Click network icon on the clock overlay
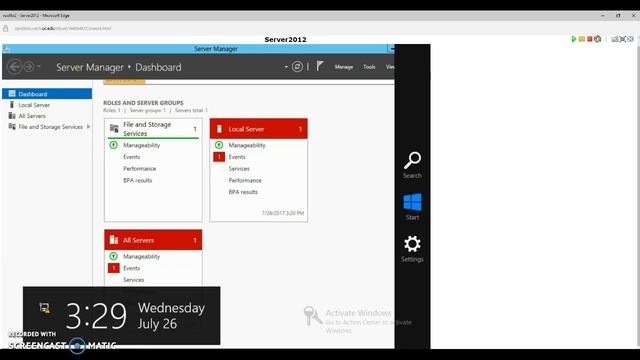The height and width of the screenshot is (360, 640). (44, 308)
